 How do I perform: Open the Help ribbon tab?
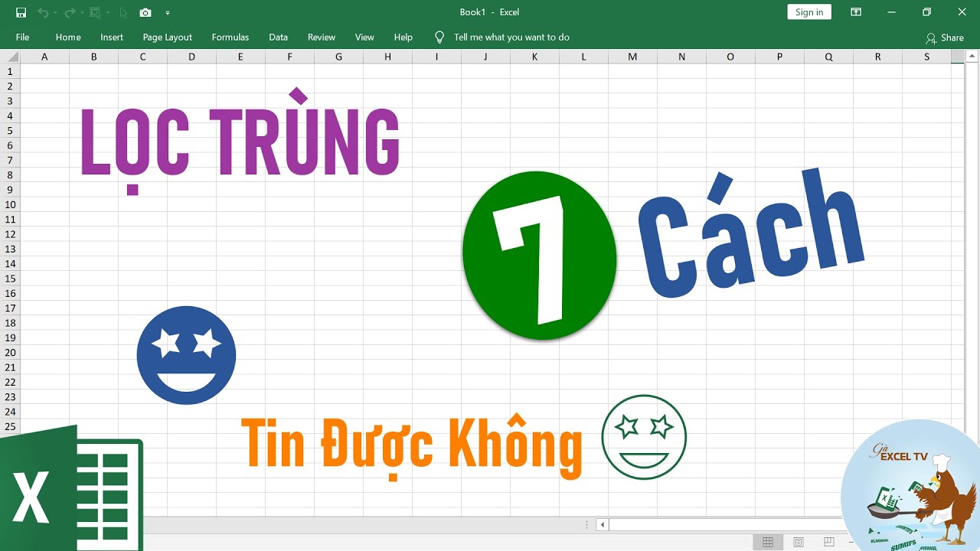click(403, 37)
